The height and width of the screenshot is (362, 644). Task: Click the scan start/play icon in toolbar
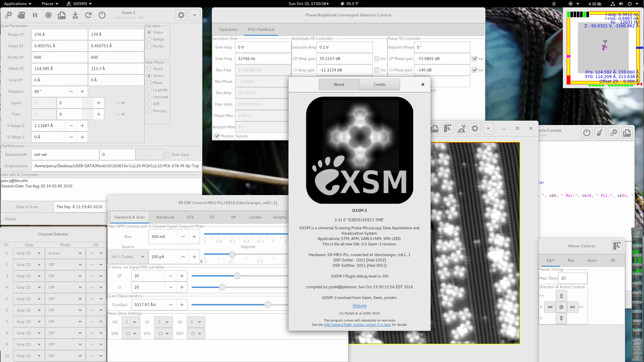pos(21,15)
